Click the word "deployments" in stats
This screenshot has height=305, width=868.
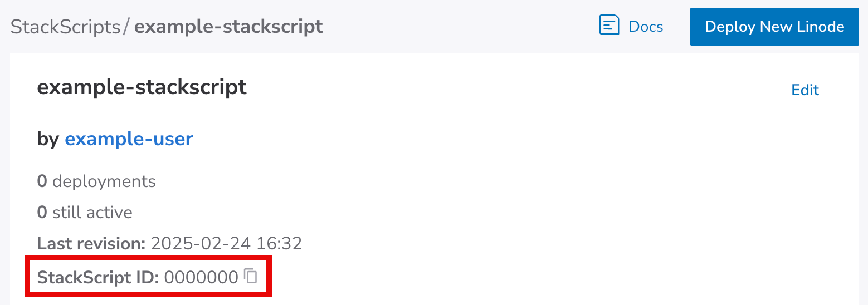pyautogui.click(x=104, y=181)
